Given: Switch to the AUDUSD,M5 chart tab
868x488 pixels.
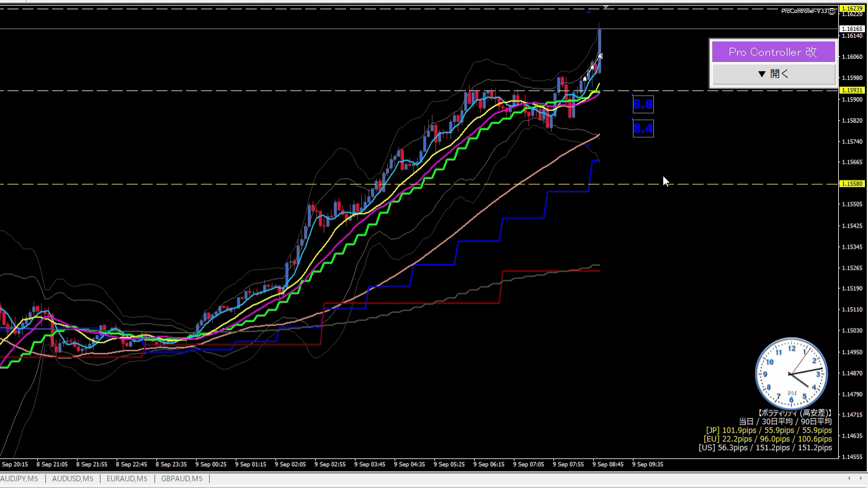Looking at the screenshot, I should 73,479.
